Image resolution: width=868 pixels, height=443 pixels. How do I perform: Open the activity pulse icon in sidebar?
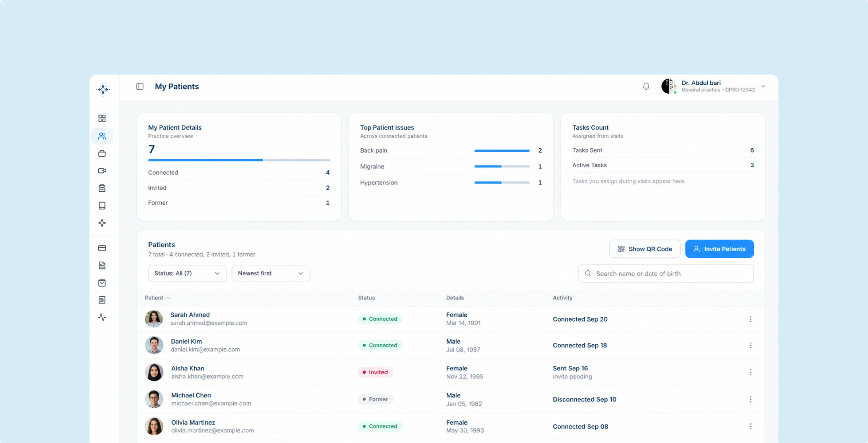(102, 317)
